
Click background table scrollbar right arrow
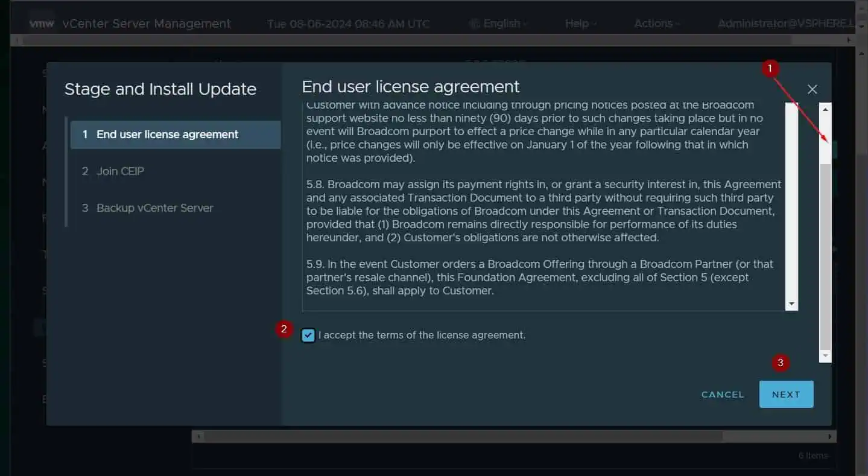point(831,436)
